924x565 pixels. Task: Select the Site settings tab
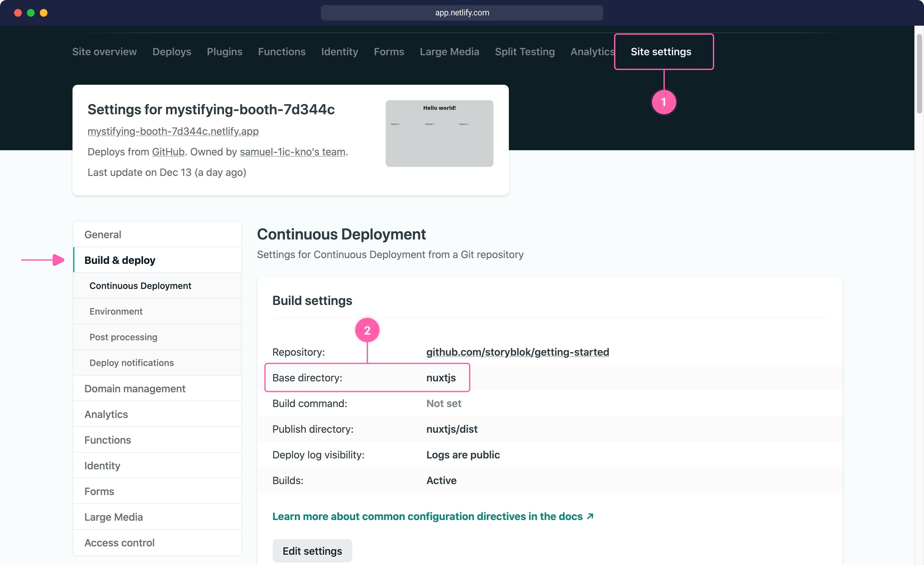coord(661,51)
